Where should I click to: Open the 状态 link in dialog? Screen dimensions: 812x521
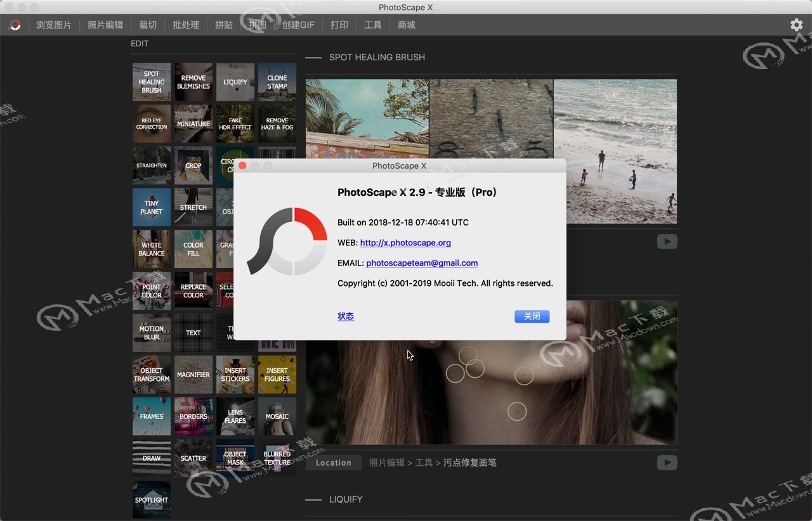pos(346,316)
